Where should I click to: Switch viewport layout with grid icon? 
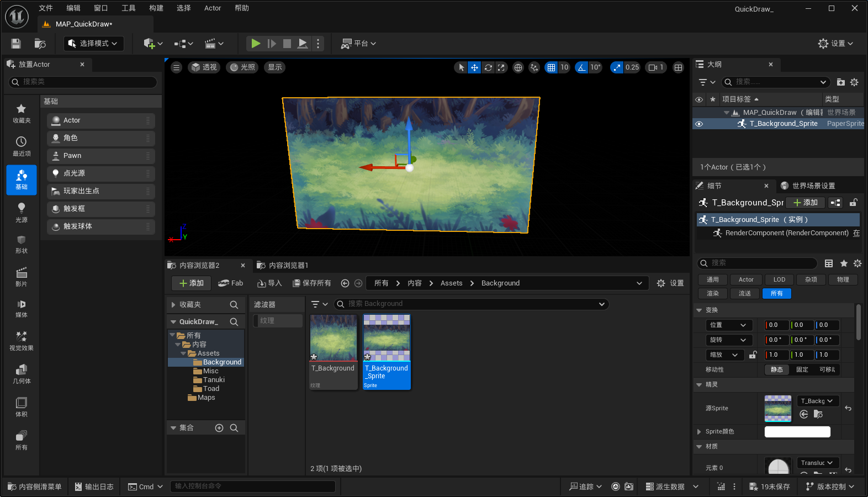coord(679,67)
